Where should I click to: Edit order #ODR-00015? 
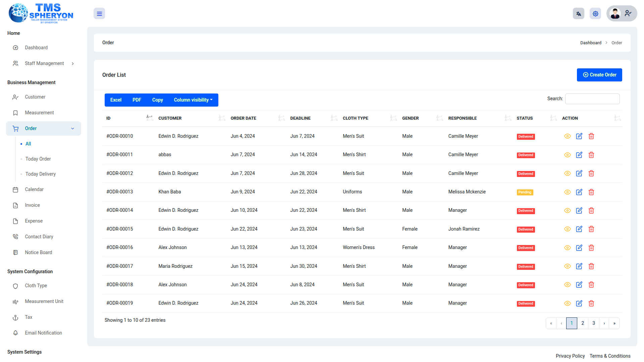pyautogui.click(x=579, y=229)
